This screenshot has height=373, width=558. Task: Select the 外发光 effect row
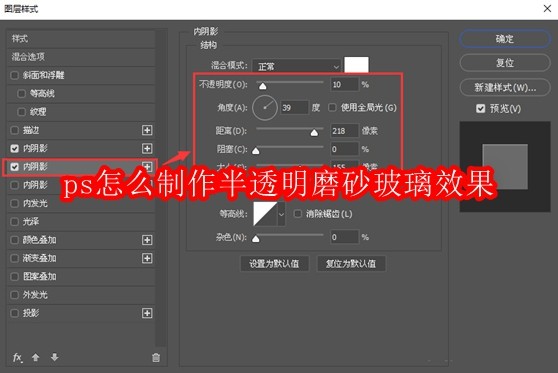point(81,295)
